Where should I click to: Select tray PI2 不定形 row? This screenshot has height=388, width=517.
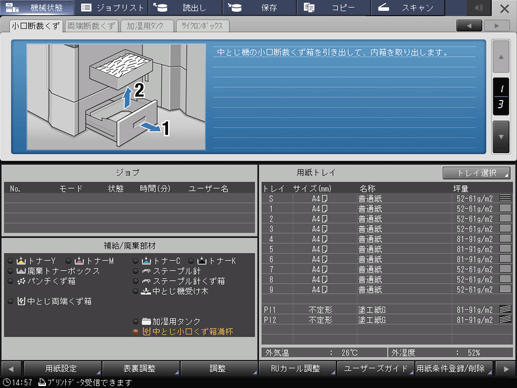point(387,320)
